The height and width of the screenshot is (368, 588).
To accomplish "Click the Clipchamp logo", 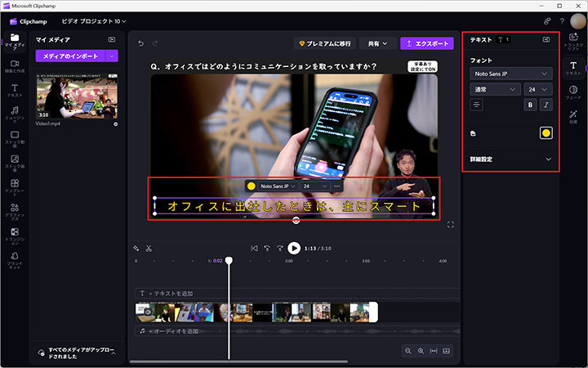I will 29,21.
